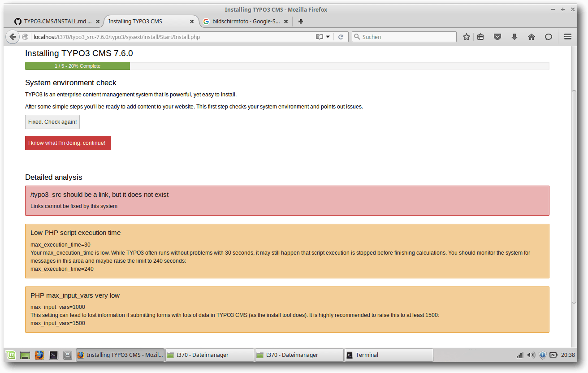
Task: Open the Hello chat bubble icon
Action: (549, 37)
